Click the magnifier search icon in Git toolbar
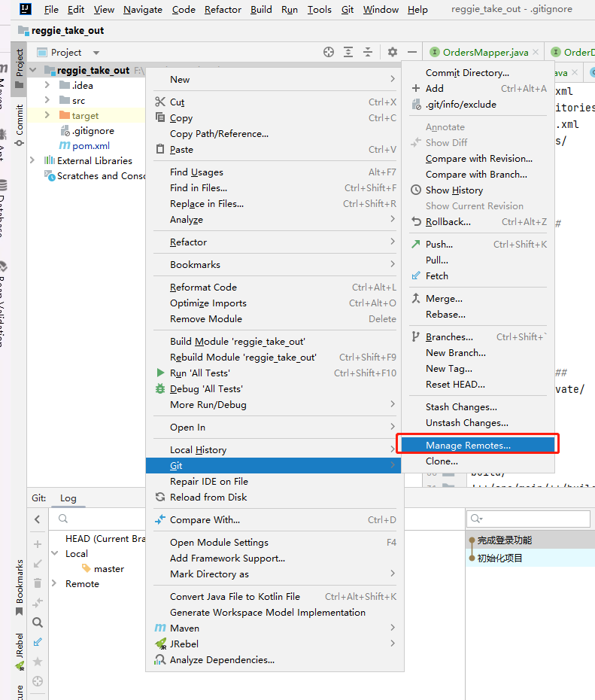 point(38,622)
